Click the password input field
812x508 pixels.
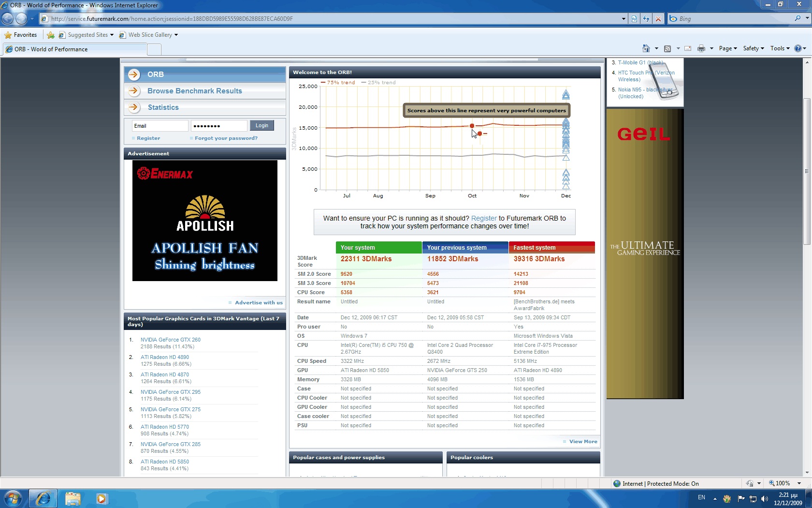[x=219, y=126]
